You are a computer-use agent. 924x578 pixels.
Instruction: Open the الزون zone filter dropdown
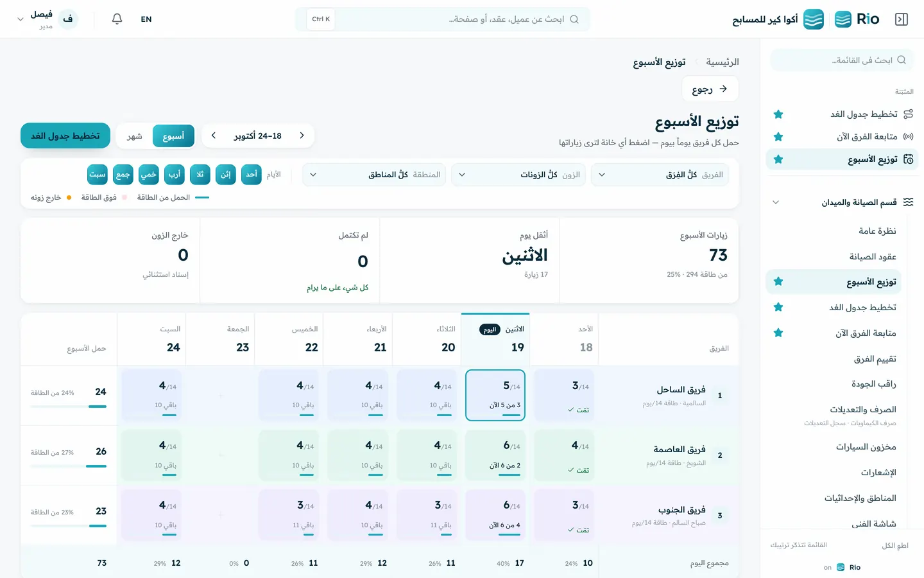tap(518, 175)
